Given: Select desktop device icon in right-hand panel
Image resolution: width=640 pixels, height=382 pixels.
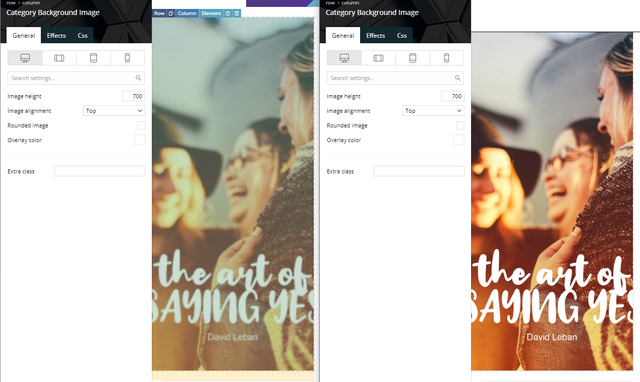Looking at the screenshot, I should click(x=344, y=58).
